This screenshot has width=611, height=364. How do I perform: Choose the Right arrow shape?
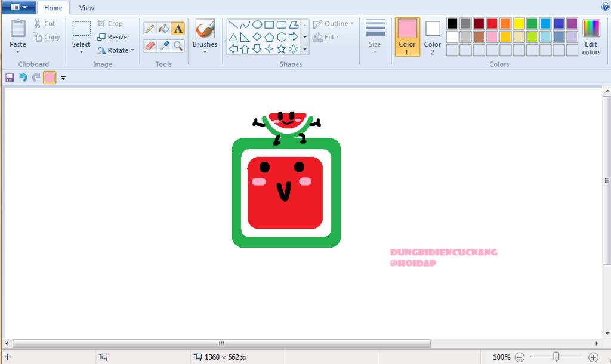294,37
